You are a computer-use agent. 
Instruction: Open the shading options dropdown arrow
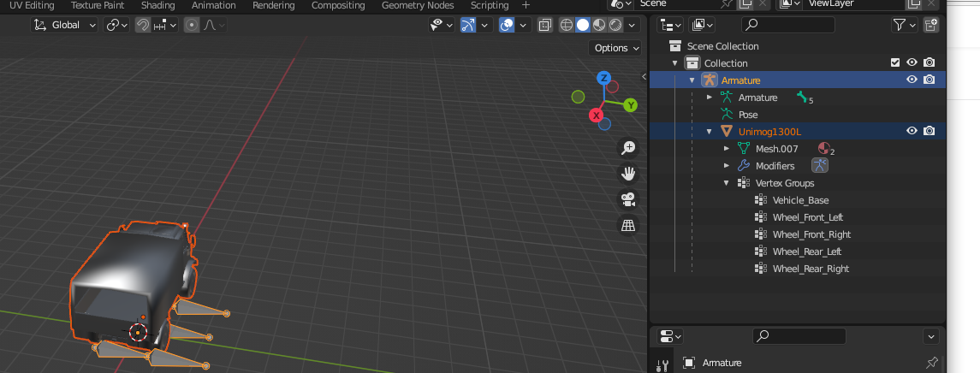632,25
